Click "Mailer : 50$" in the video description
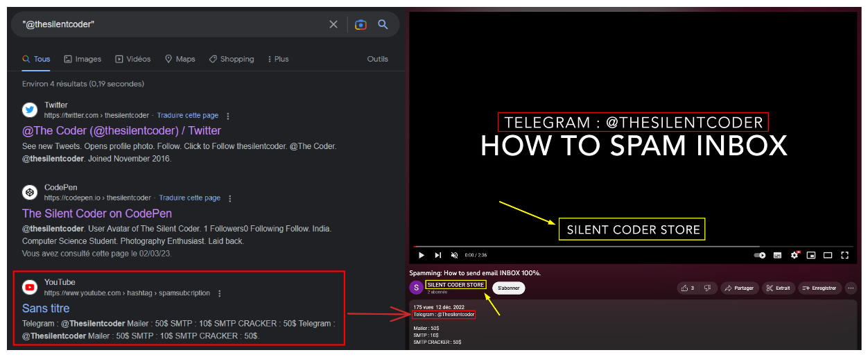The width and height of the screenshot is (868, 357). click(426, 328)
